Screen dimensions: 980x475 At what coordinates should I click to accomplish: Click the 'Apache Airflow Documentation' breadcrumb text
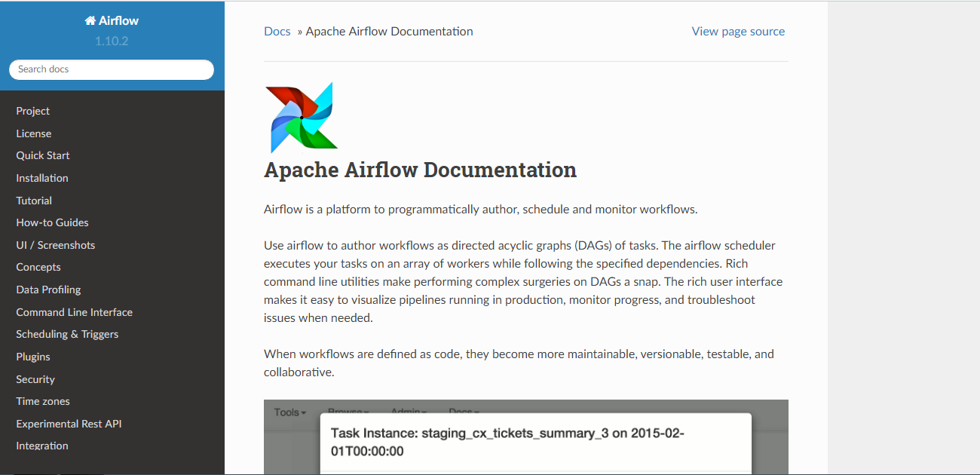(390, 32)
